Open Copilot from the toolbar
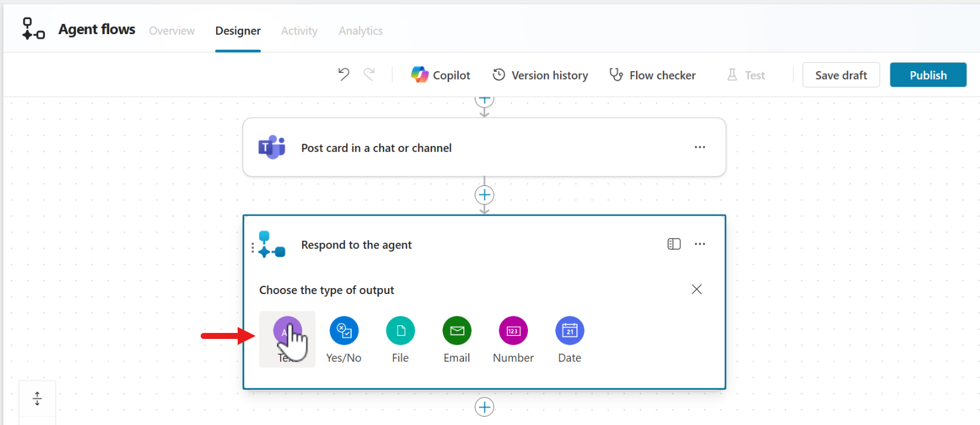 coord(441,75)
